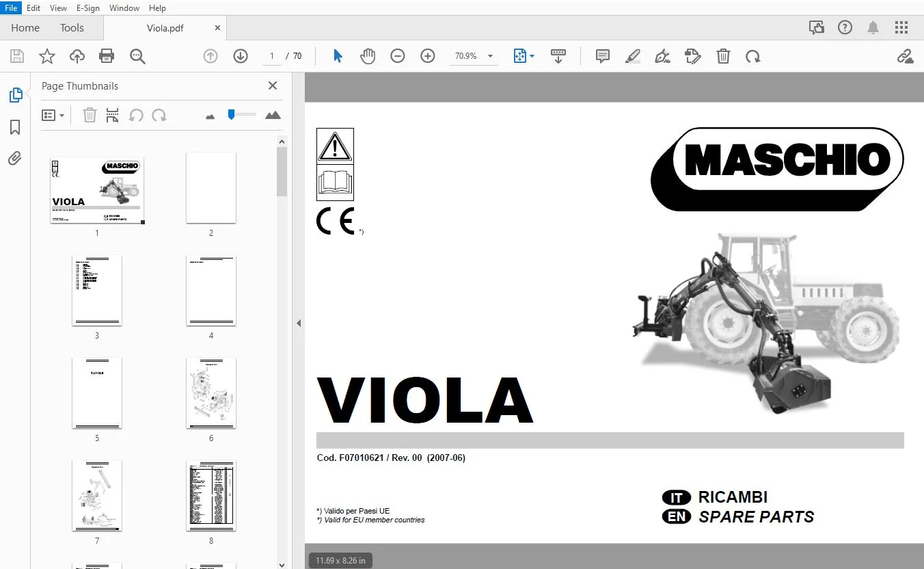Open the Attachments paperclip panel
The width and height of the screenshot is (924, 569).
[x=15, y=159]
